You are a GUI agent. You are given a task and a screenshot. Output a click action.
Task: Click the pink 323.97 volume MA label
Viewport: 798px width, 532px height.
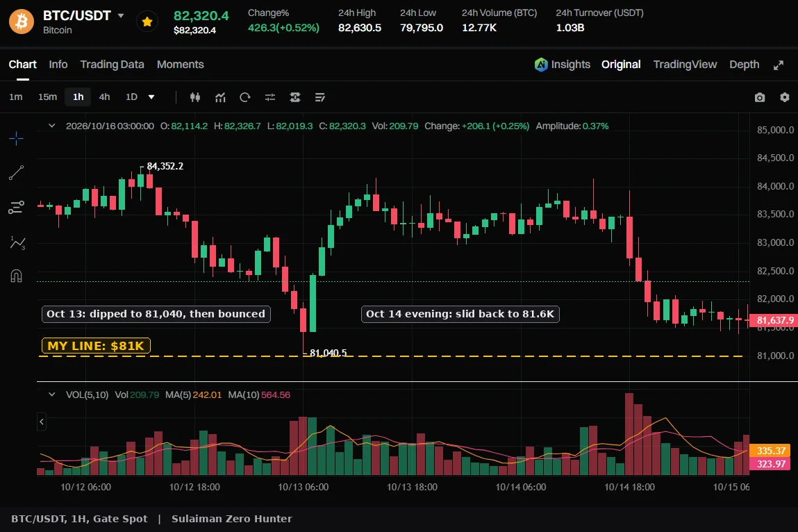770,464
